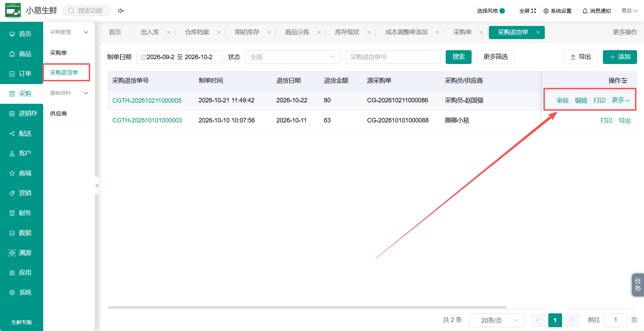Open the 易总 user menu
Viewport: 644px width, 331px height.
click(629, 11)
